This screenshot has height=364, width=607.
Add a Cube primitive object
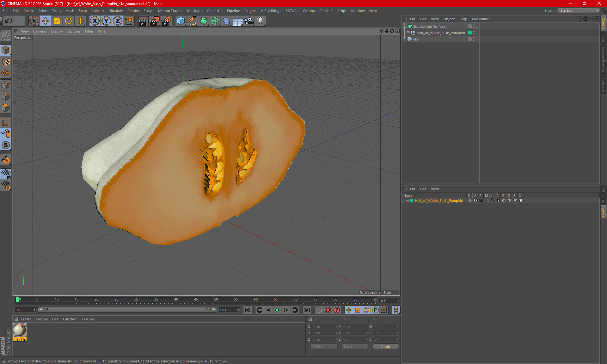pos(181,21)
